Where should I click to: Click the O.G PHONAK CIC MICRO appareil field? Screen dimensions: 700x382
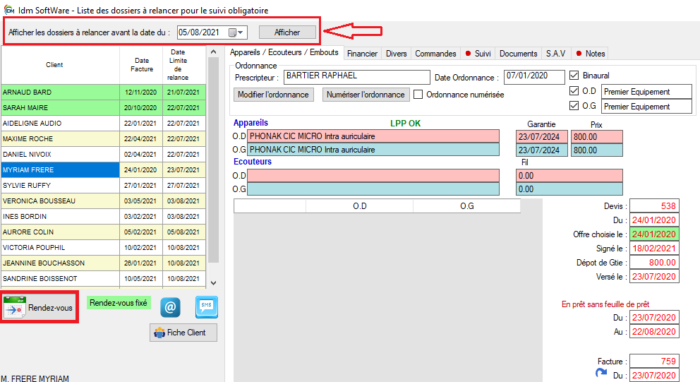(x=374, y=149)
